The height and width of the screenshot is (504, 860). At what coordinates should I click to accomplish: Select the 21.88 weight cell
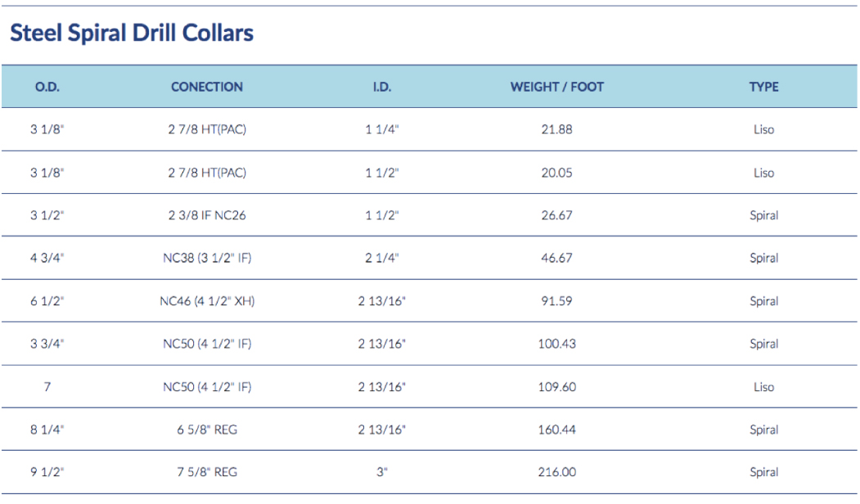click(x=556, y=130)
